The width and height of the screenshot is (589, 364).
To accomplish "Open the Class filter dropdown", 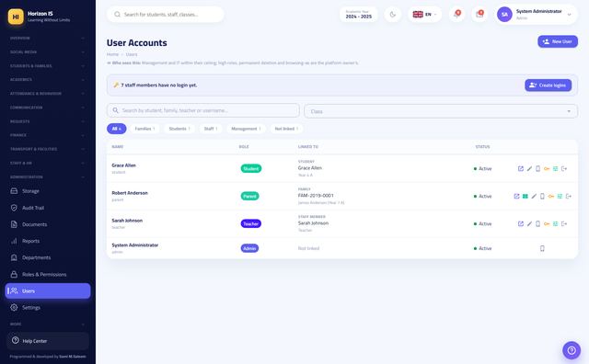I will (x=441, y=111).
